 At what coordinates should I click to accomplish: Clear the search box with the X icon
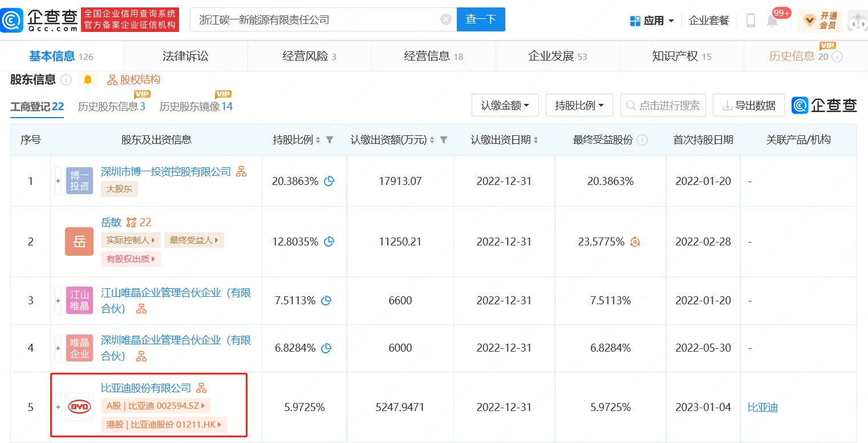446,19
